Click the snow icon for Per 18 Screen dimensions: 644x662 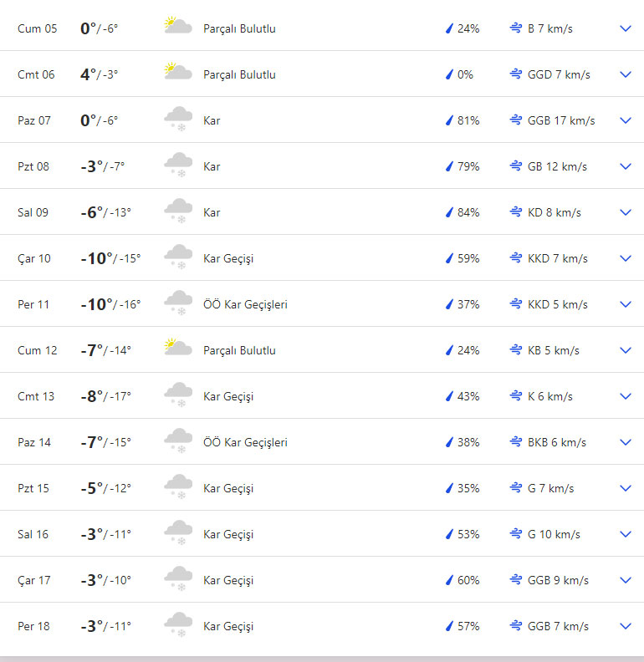coord(177,624)
